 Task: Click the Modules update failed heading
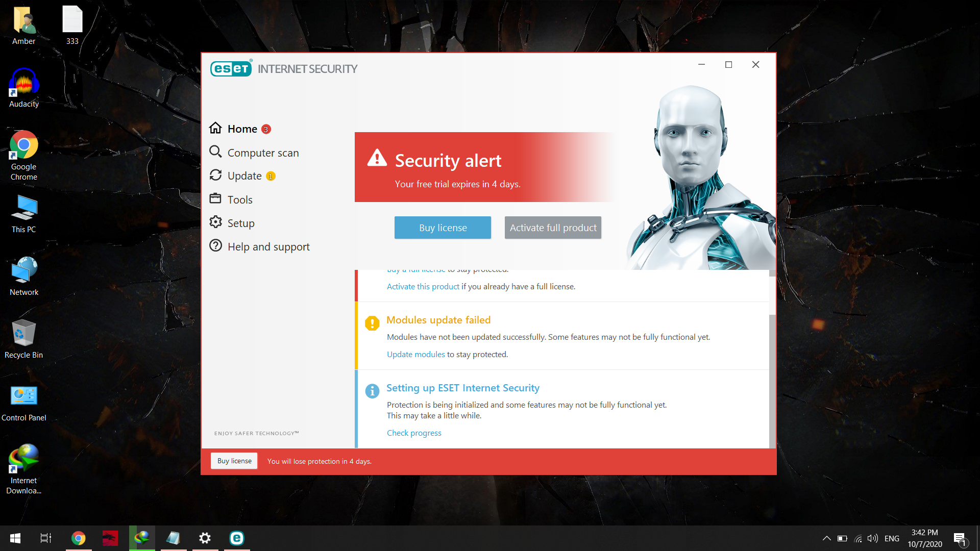coord(438,320)
